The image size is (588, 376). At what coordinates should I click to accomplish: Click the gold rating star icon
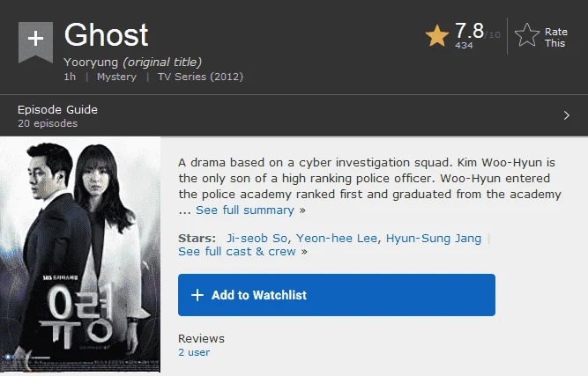tap(437, 35)
